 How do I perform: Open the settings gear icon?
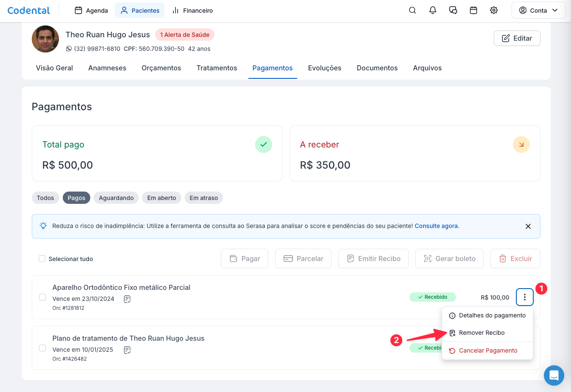tap(493, 11)
